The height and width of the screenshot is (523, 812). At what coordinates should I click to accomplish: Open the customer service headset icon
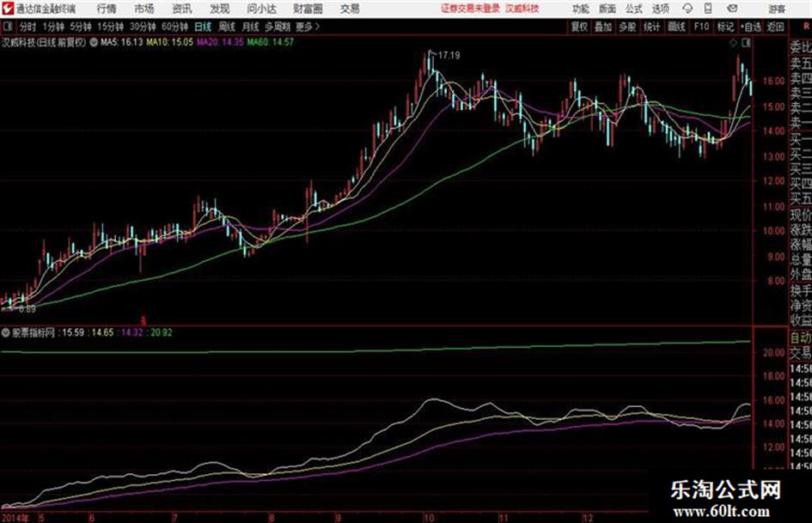[x=687, y=9]
